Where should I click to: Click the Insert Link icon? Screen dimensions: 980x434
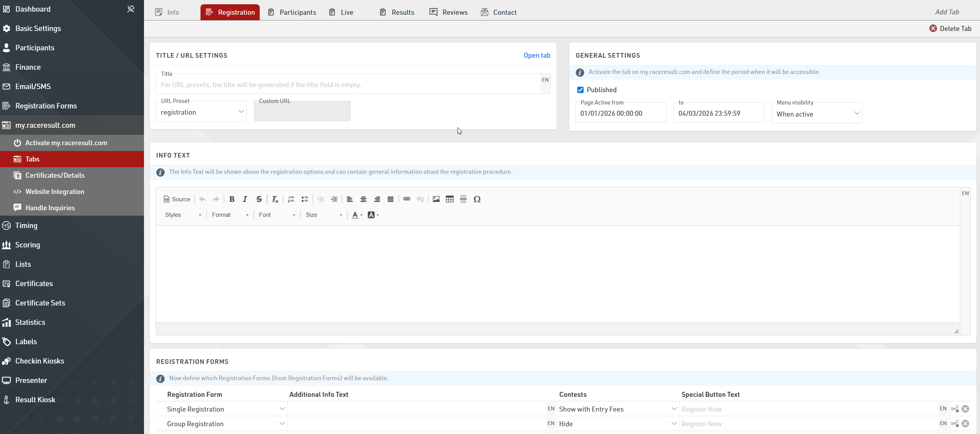coord(406,199)
